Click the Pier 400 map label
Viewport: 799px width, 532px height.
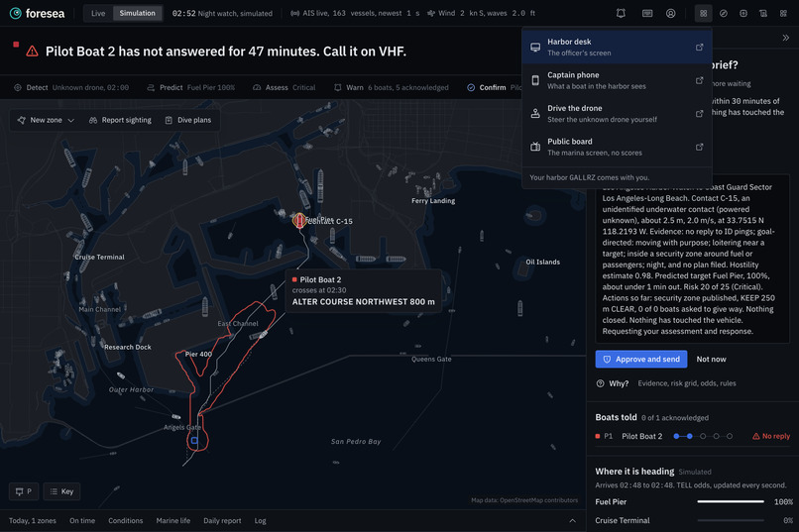[198, 354]
